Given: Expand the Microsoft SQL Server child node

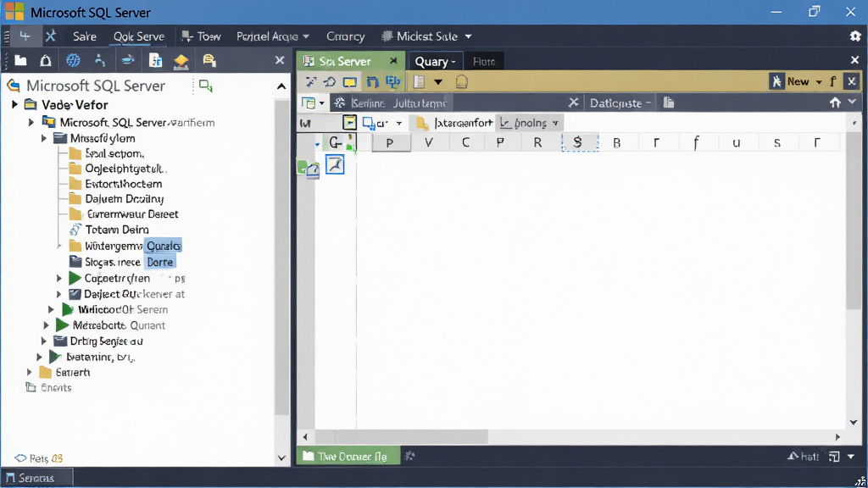Looking at the screenshot, I should (x=31, y=122).
